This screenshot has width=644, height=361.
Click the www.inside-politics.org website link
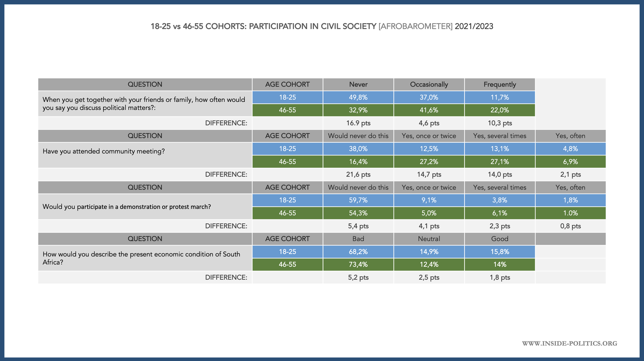(569, 343)
